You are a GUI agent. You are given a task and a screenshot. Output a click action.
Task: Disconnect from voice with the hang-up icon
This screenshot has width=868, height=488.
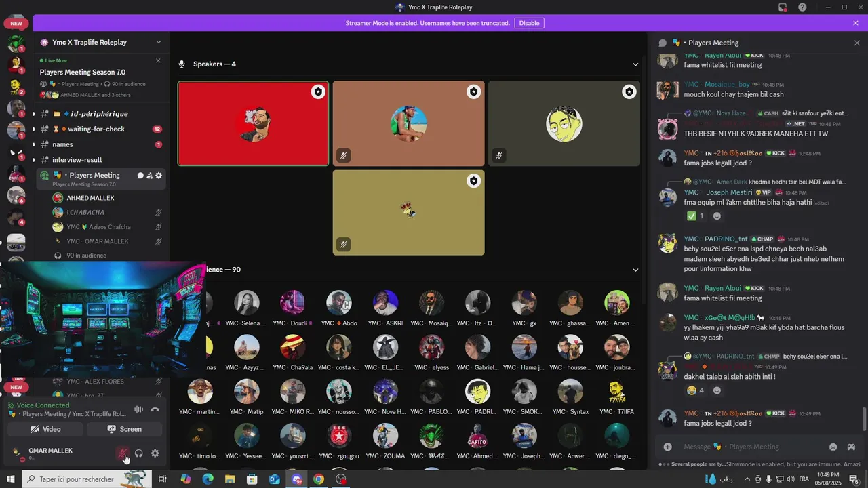[155, 409]
